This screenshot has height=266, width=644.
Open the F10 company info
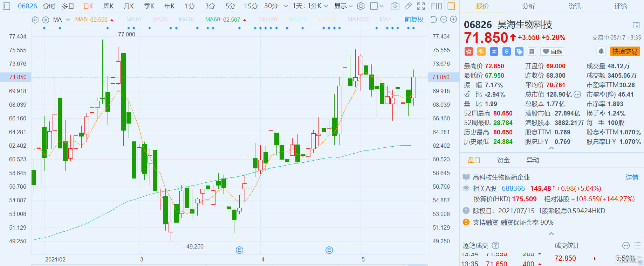point(437,6)
